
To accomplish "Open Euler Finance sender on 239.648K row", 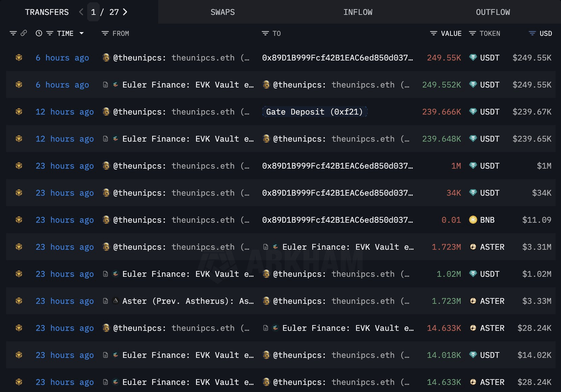I will click(x=188, y=139).
